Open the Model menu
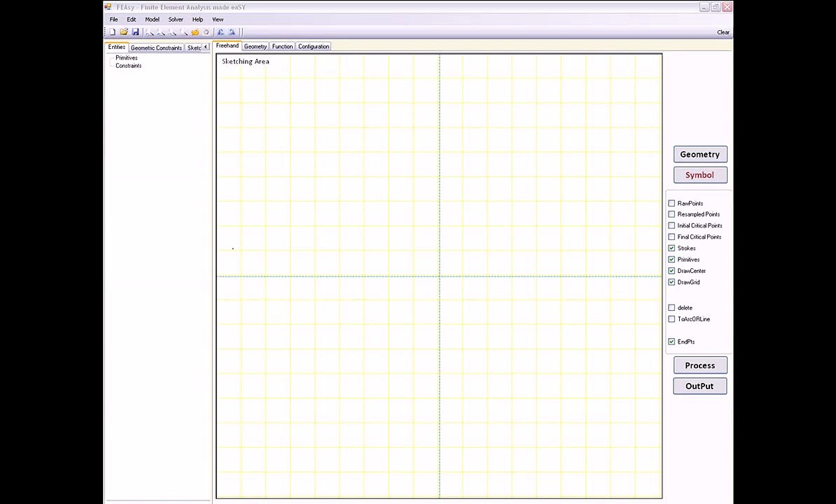Viewport: 836px width, 504px height. 152,19
